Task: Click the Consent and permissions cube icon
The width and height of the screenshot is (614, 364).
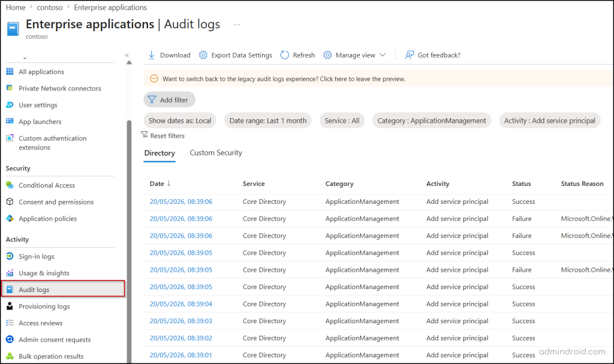Action: tap(10, 201)
